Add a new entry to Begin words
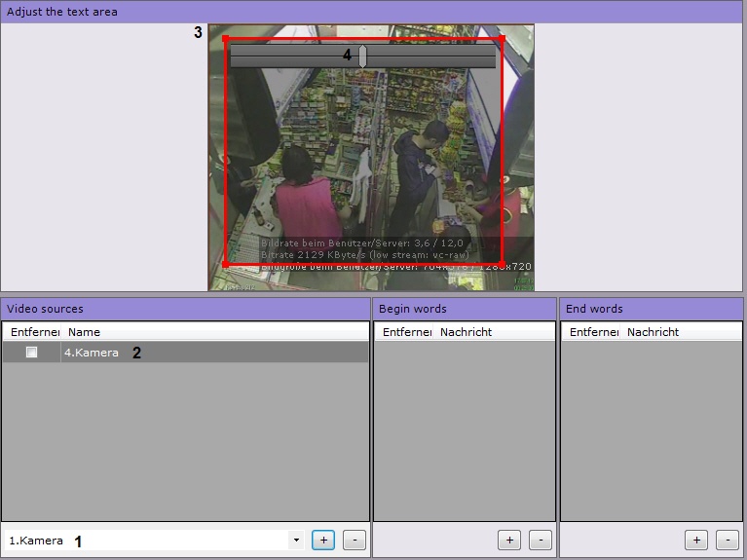The image size is (747, 560). click(508, 540)
